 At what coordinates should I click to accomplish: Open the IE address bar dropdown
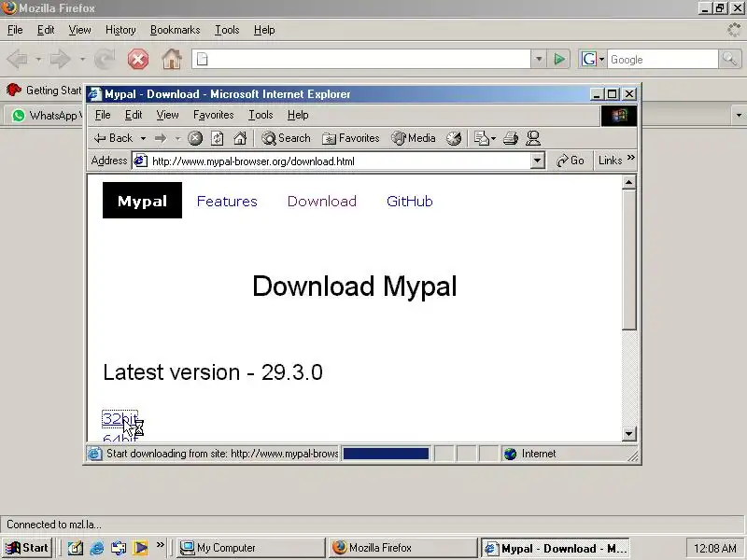538,161
